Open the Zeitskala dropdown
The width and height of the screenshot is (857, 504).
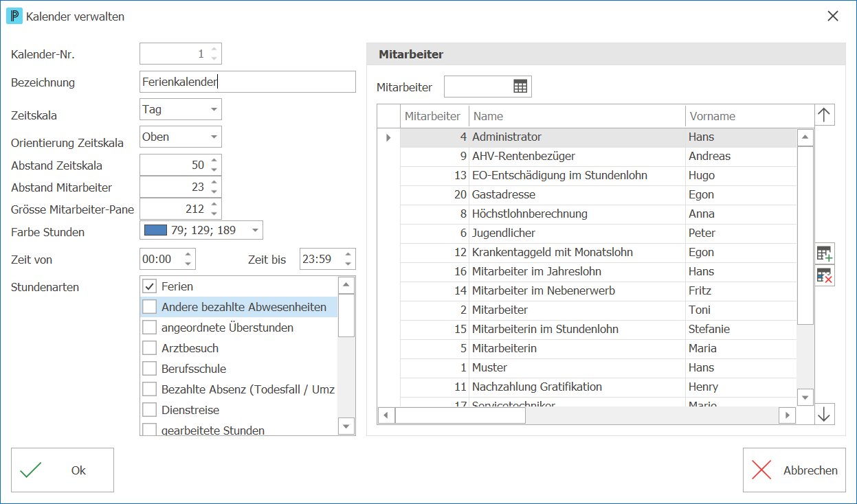pyautogui.click(x=214, y=109)
